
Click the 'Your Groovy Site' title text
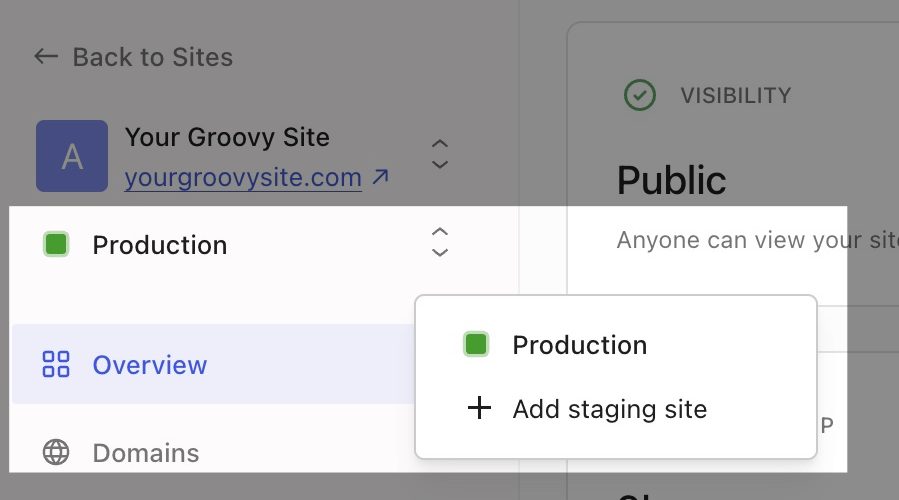[x=227, y=138]
